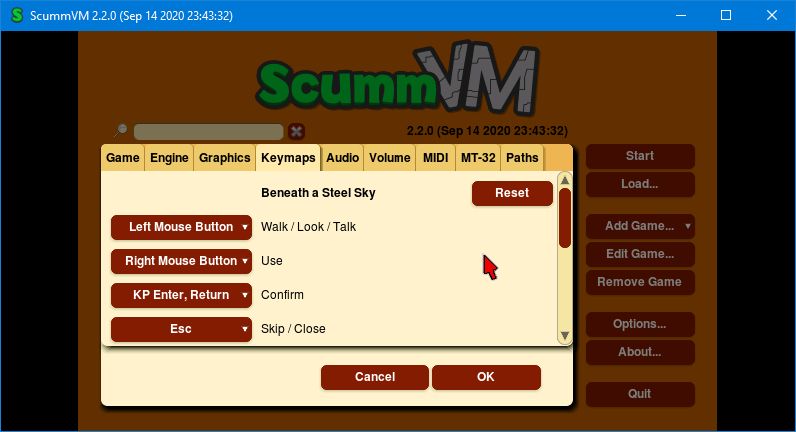Image resolution: width=796 pixels, height=432 pixels.
Task: Go to the MT-32 tab
Action: 478,158
